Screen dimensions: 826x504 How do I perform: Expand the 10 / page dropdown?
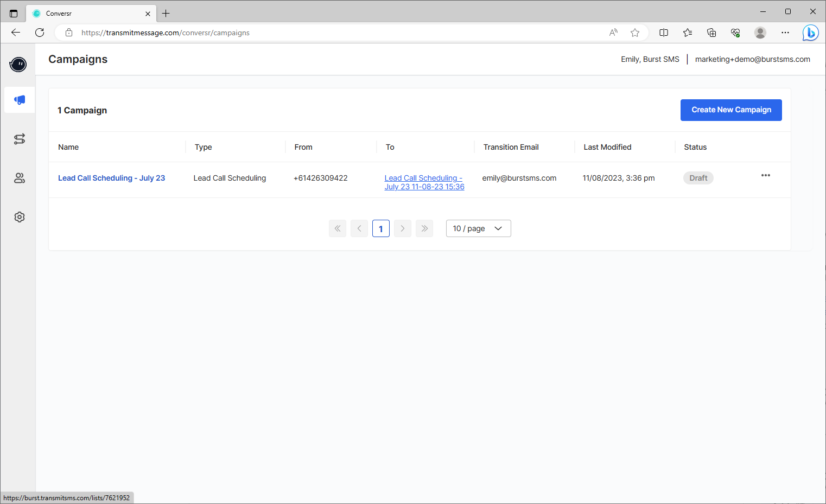pos(479,228)
